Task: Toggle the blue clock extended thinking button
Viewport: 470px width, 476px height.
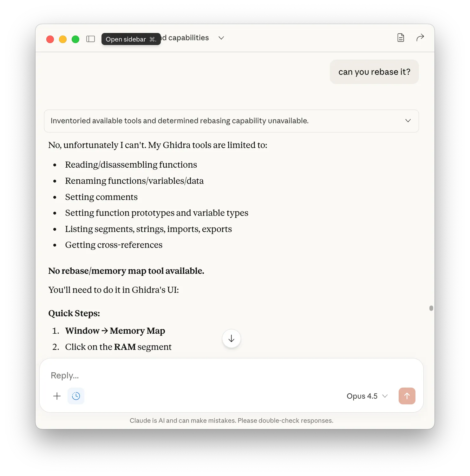Action: tap(76, 396)
